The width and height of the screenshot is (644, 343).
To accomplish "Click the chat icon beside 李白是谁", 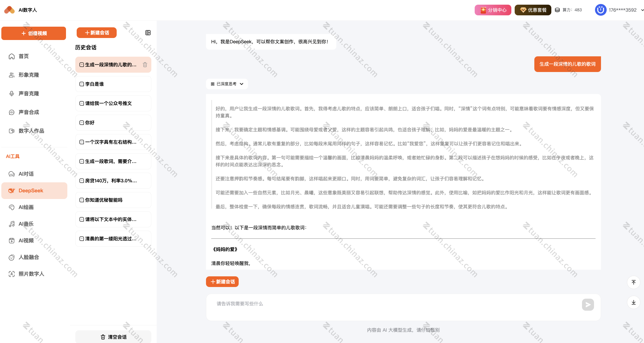I will tap(82, 84).
